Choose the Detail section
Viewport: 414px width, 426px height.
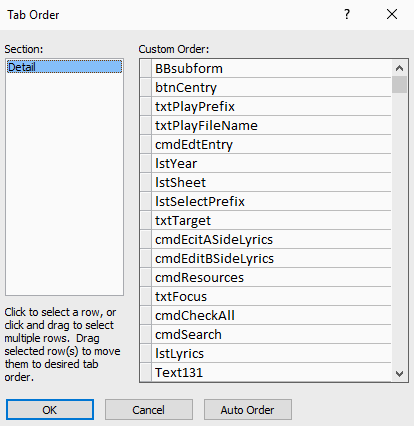coord(65,67)
